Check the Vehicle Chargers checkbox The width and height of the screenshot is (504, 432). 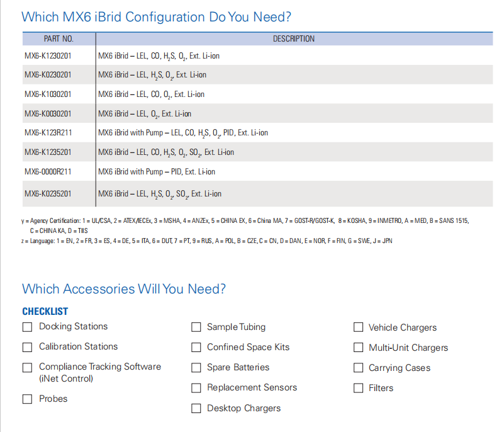tap(359, 327)
